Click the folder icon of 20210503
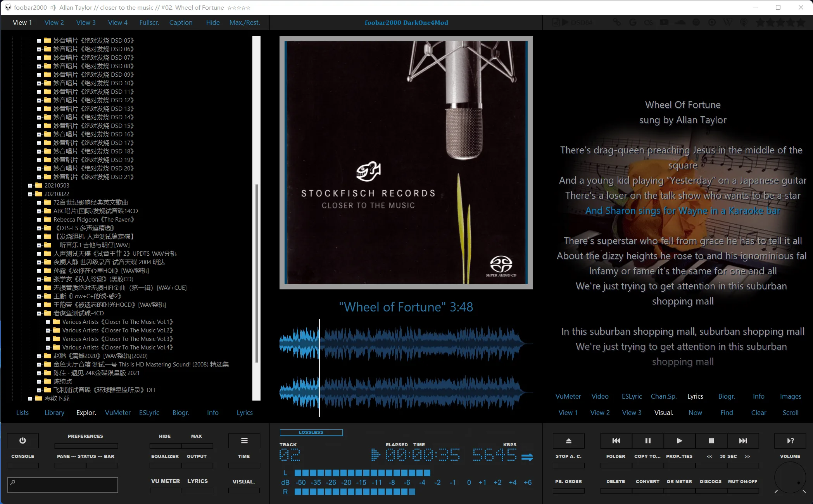Screen dimensions: 813x504 click(x=39, y=185)
